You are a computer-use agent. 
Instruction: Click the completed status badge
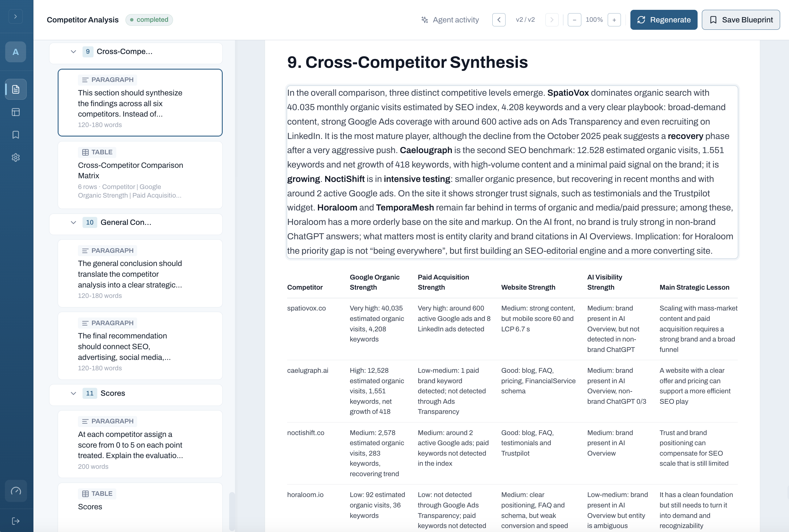pyautogui.click(x=149, y=20)
